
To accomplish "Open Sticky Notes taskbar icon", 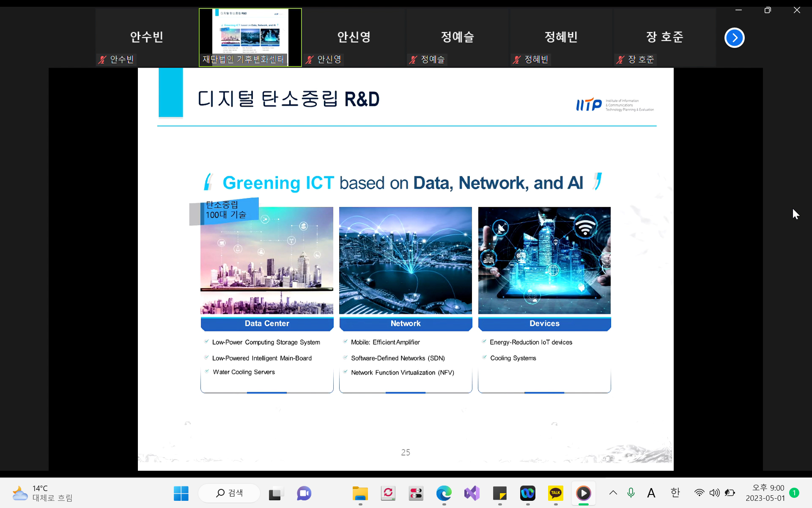I will 499,493.
